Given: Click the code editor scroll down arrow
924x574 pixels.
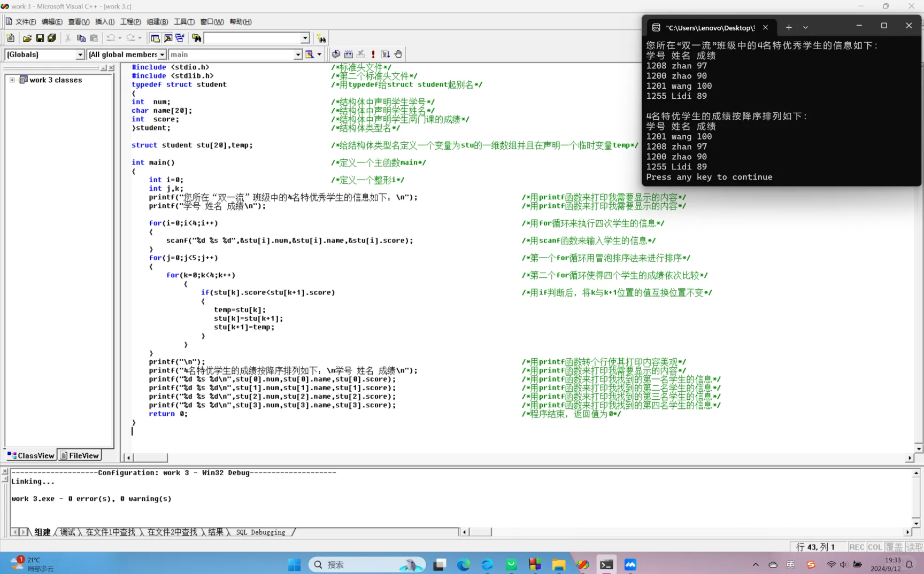Looking at the screenshot, I should pos(919,448).
